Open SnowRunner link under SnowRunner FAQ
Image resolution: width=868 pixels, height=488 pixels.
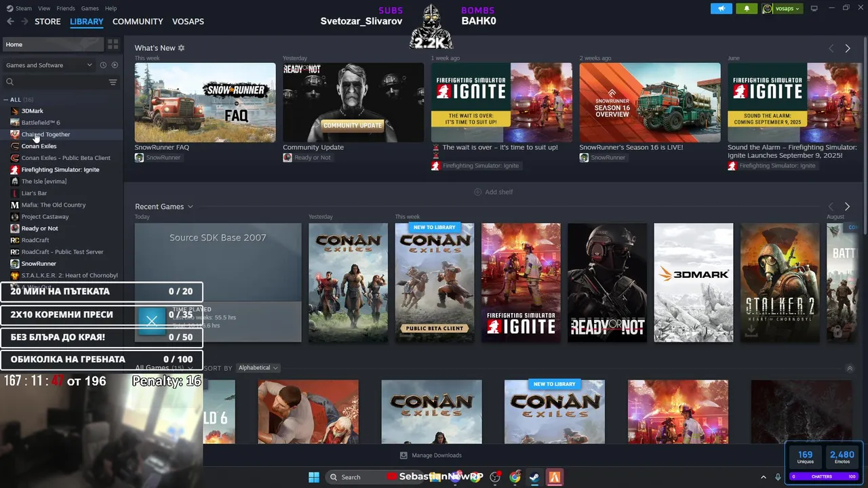pyautogui.click(x=157, y=157)
